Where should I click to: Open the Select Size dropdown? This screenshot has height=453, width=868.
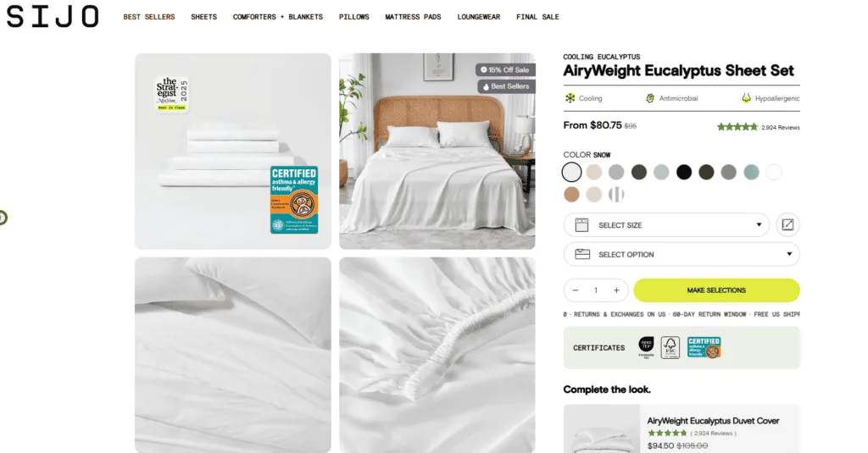(x=666, y=225)
